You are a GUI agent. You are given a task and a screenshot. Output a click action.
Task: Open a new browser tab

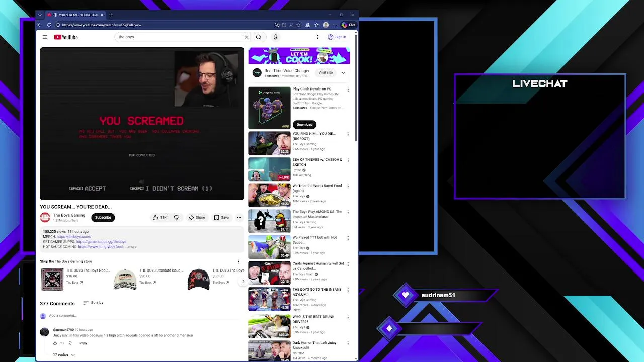pos(111,15)
